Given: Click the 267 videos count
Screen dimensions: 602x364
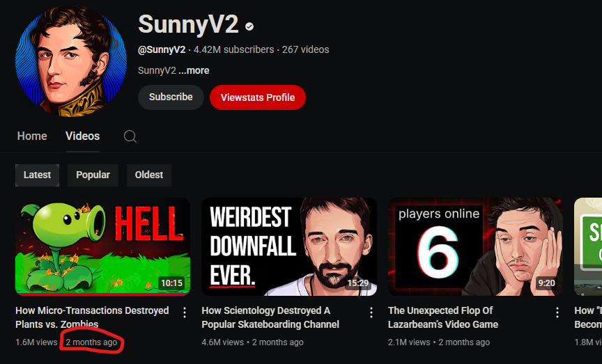Looking at the screenshot, I should point(306,50).
